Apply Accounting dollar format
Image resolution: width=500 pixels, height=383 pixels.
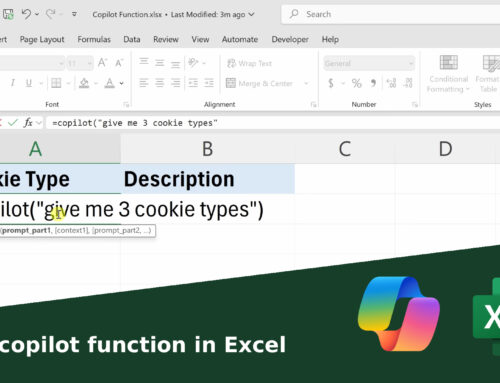tap(331, 83)
